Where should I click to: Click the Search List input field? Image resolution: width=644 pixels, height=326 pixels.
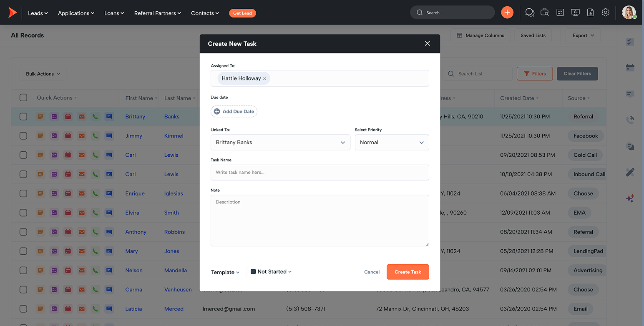point(478,74)
